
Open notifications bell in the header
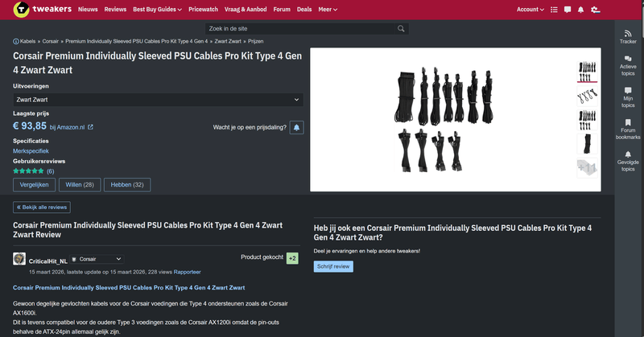pos(580,10)
